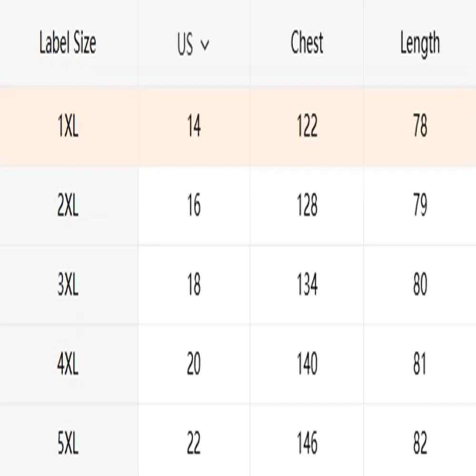The width and height of the screenshot is (476, 476).
Task: Click chest value 134 cell
Action: [307, 285]
